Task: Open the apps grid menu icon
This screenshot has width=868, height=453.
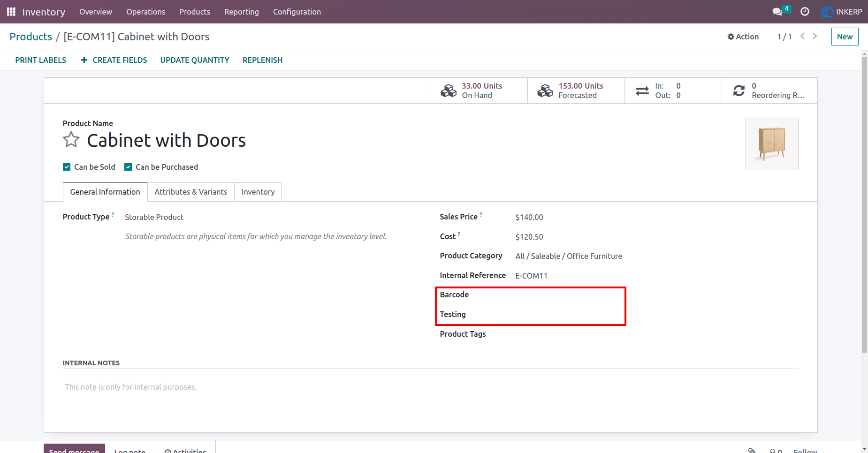Action: [11, 12]
